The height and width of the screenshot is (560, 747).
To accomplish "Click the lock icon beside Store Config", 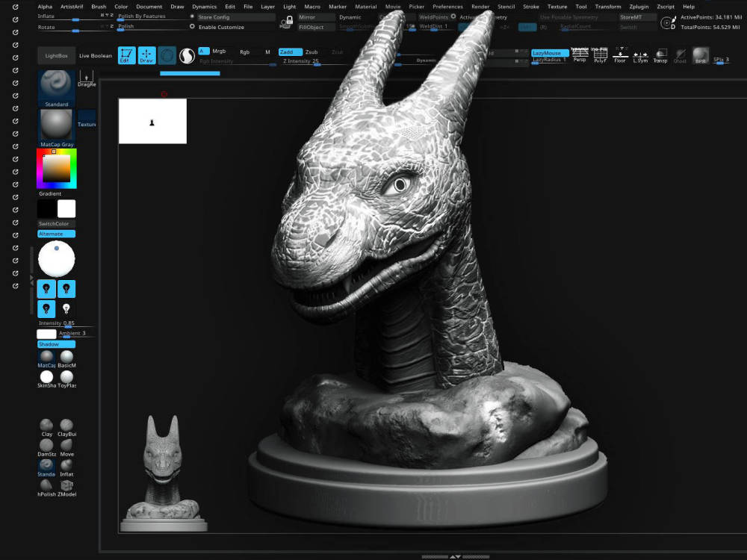I will point(286,22).
